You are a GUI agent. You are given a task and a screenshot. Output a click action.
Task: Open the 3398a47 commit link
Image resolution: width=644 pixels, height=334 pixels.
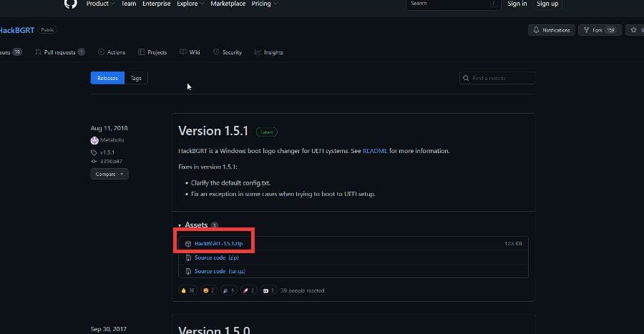coord(111,161)
